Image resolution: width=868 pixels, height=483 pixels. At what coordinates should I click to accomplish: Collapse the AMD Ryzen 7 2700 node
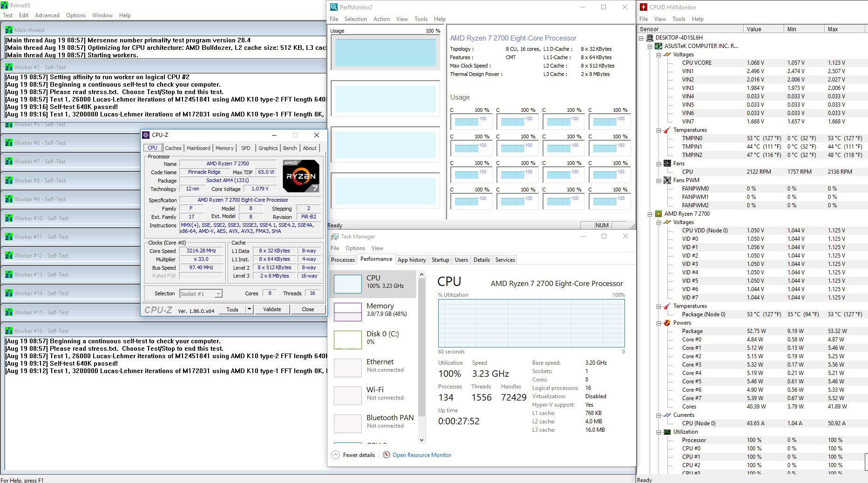(x=650, y=214)
